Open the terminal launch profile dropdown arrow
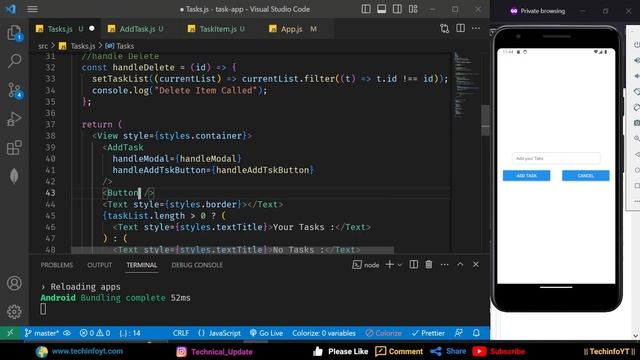The height and width of the screenshot is (360, 640). 400,265
